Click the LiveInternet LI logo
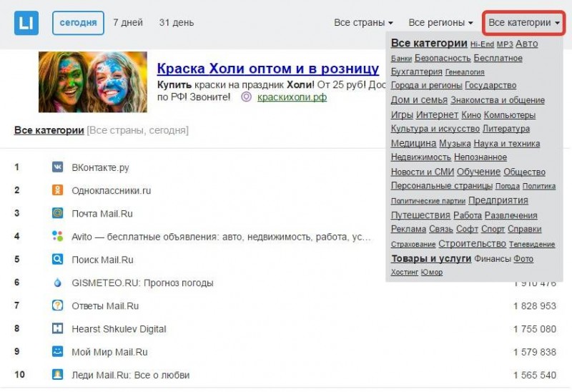Screen dimensions: 572x392 click(26, 23)
